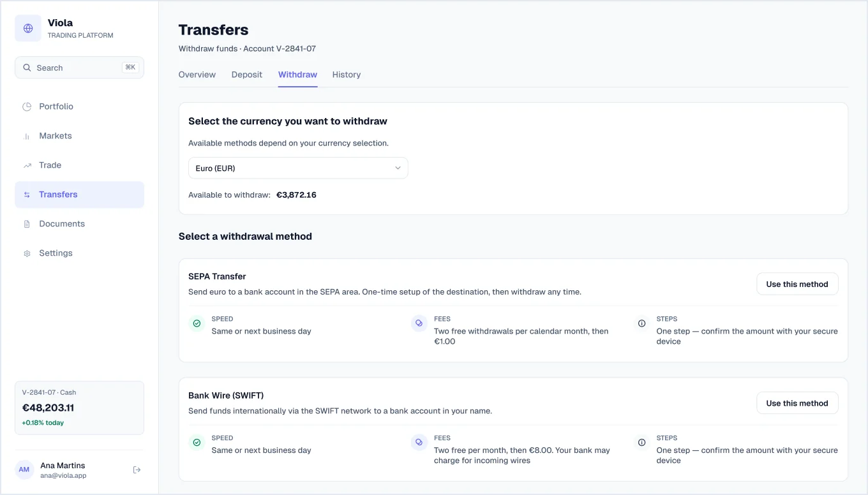Click the Viola globe logo icon

tap(28, 28)
